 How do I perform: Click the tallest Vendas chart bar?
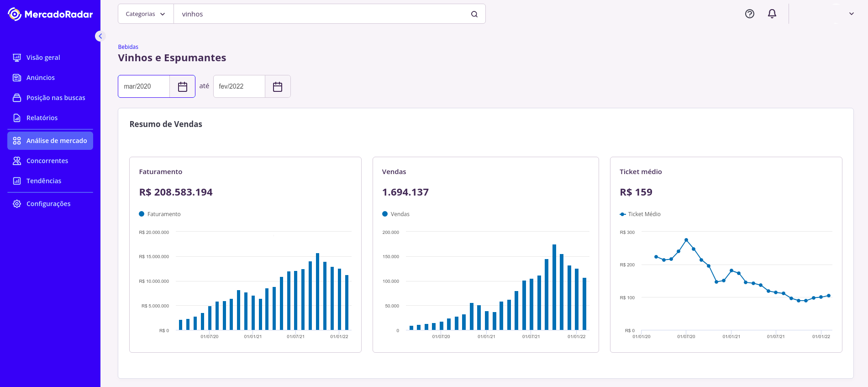(x=554, y=287)
